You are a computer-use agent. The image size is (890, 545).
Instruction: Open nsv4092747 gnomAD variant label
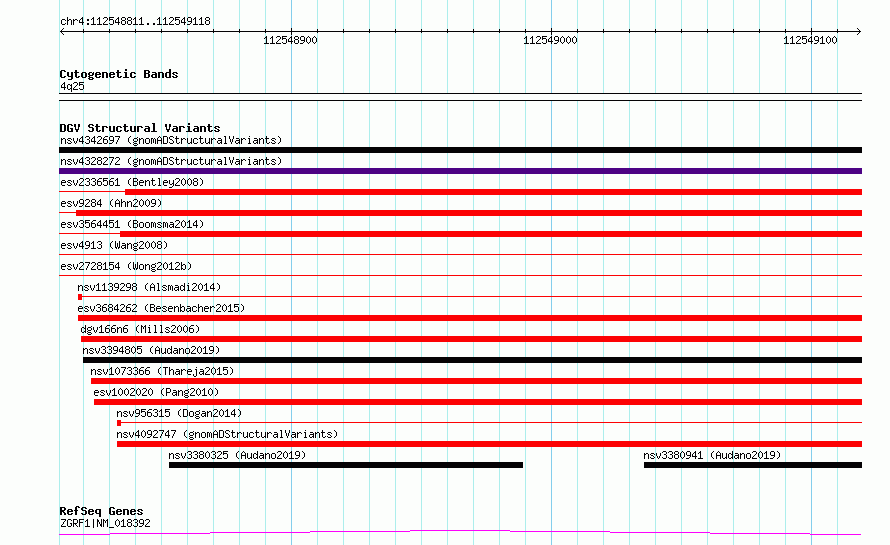pyautogui.click(x=227, y=434)
